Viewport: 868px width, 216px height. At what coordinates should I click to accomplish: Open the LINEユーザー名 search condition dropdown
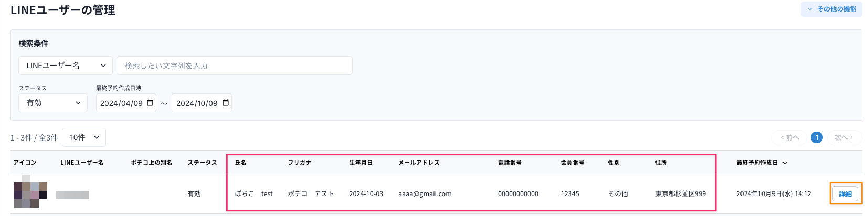(66, 66)
